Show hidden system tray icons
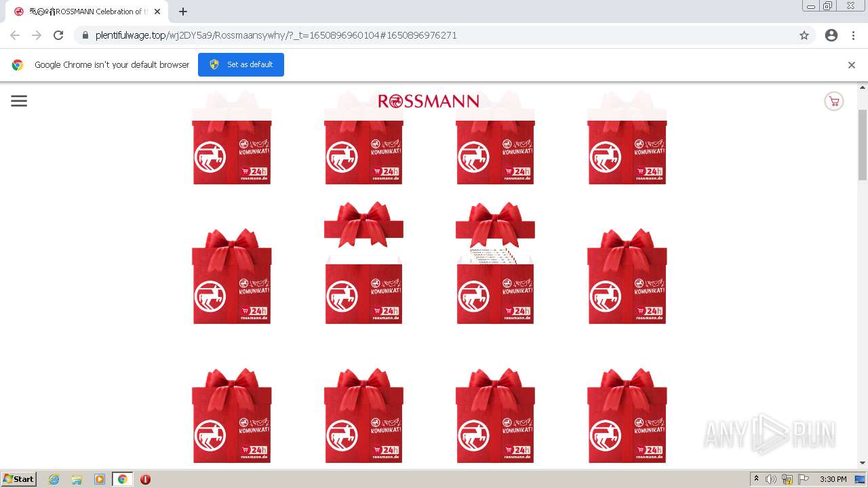 [x=756, y=479]
